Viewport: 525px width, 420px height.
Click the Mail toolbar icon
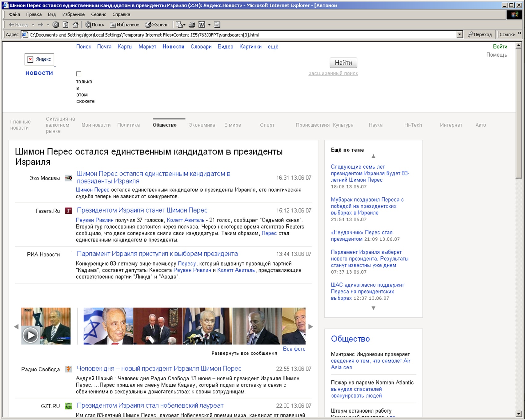(x=179, y=25)
